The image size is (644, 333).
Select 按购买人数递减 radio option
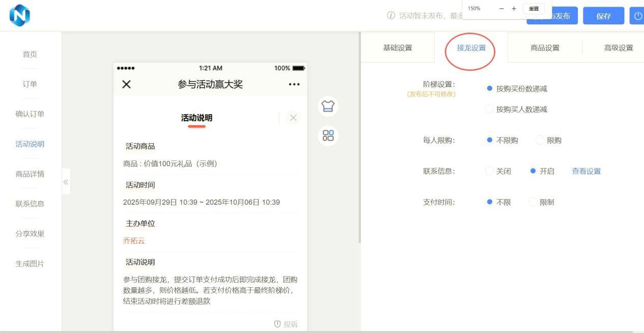pyautogui.click(x=489, y=109)
